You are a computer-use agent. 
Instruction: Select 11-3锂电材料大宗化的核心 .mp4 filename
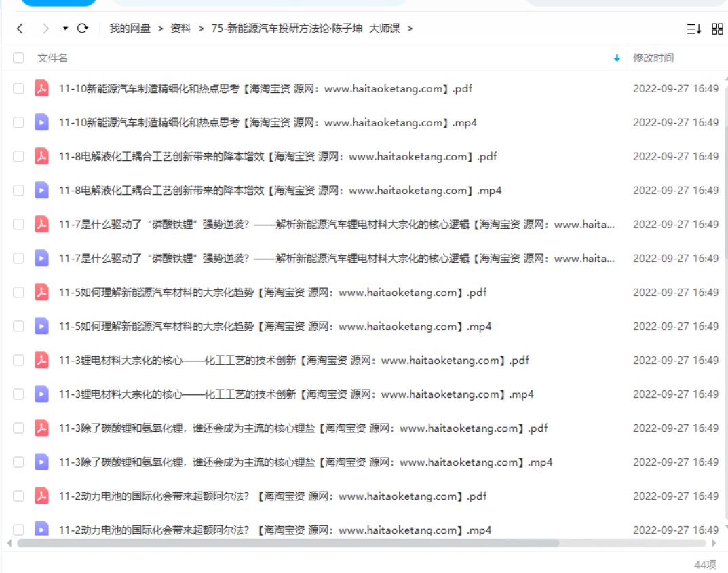(x=296, y=394)
